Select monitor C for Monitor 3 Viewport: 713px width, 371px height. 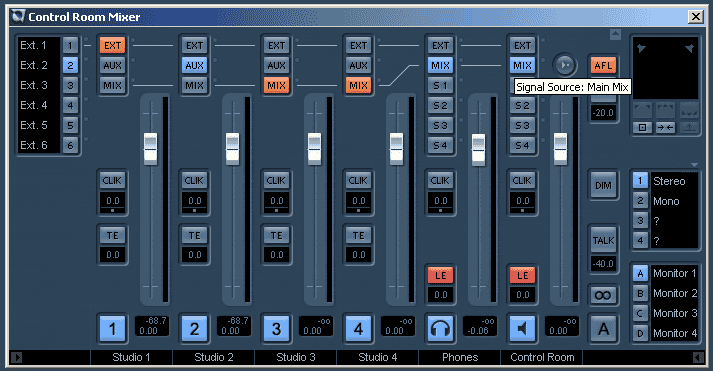tap(640, 314)
